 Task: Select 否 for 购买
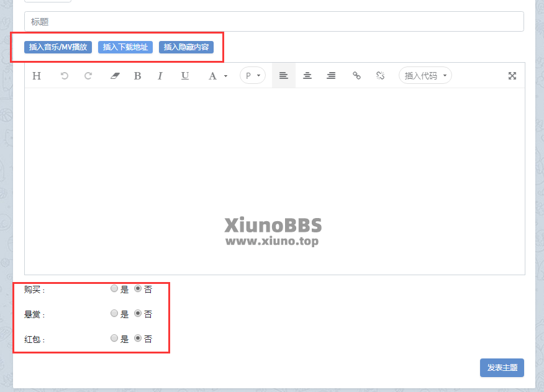coord(138,288)
